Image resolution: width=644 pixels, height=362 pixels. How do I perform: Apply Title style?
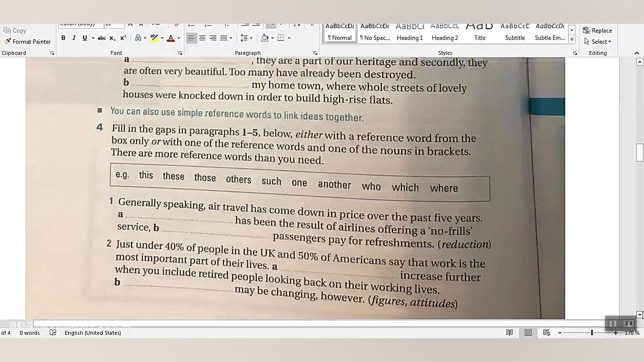pyautogui.click(x=480, y=33)
